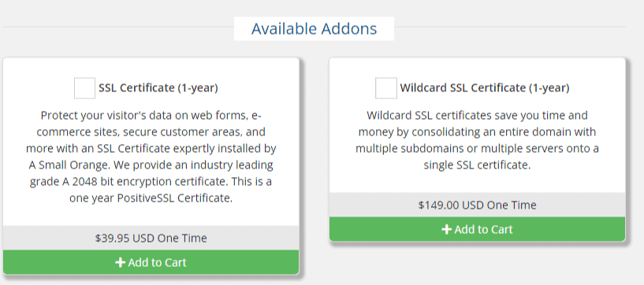The height and width of the screenshot is (285, 644).
Task: Click 'commerce sites, secure customer areas' line
Action: click(x=151, y=132)
